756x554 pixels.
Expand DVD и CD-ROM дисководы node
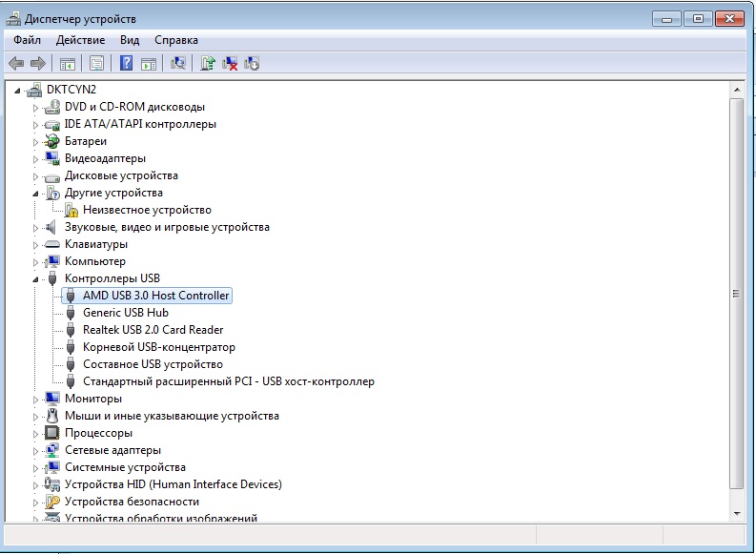point(35,108)
